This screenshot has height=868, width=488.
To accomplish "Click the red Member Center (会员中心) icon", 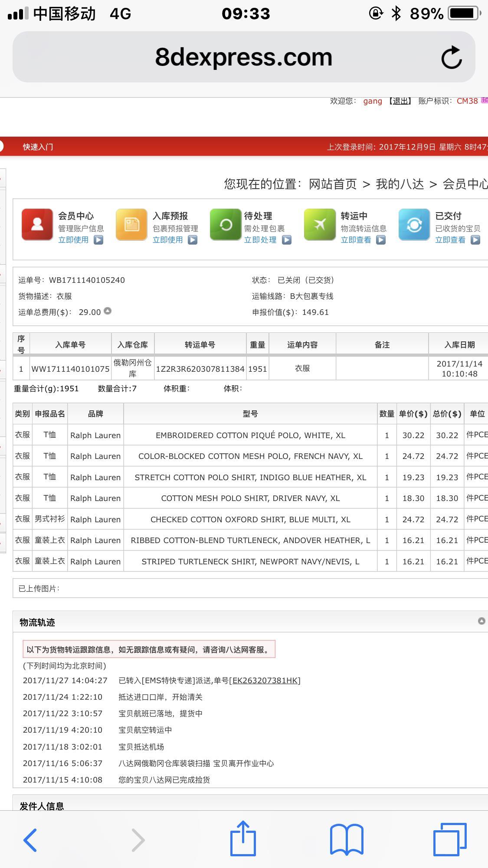I will tap(37, 224).
